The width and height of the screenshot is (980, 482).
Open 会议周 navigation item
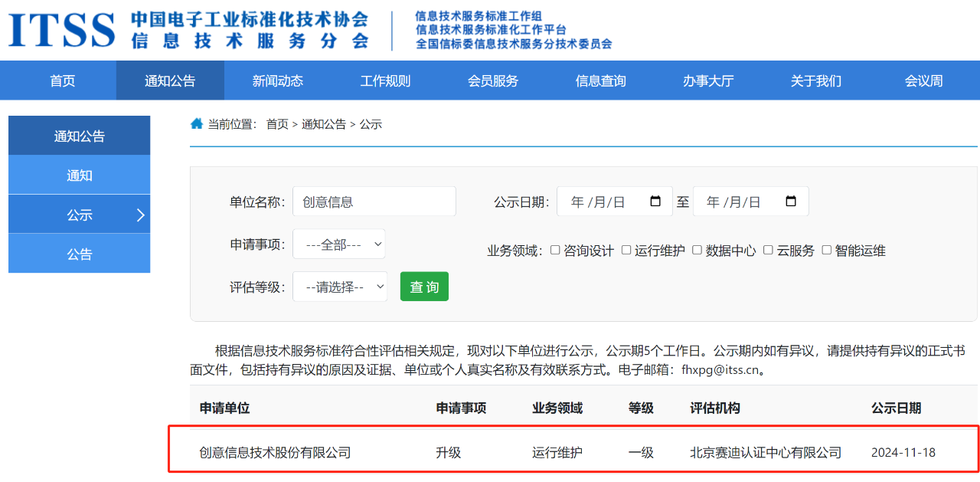(924, 80)
